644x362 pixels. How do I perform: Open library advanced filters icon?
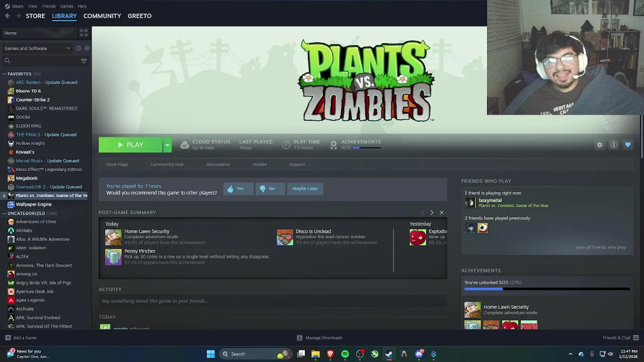click(x=84, y=61)
